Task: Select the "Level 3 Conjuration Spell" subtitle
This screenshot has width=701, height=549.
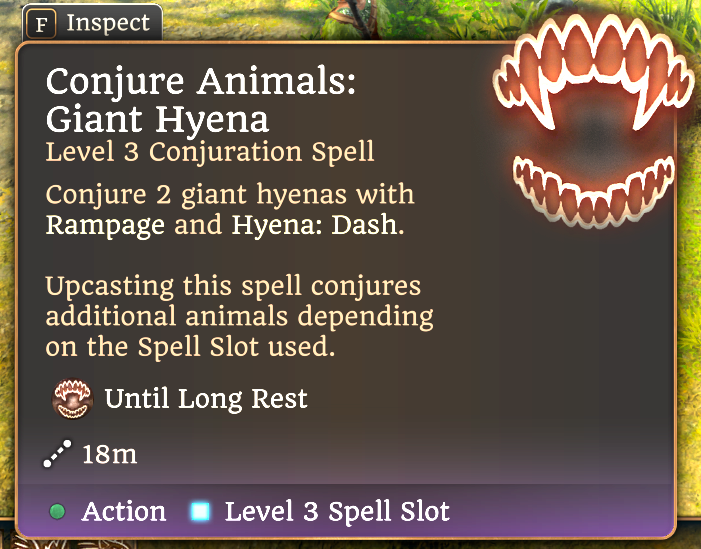Action: (x=210, y=153)
